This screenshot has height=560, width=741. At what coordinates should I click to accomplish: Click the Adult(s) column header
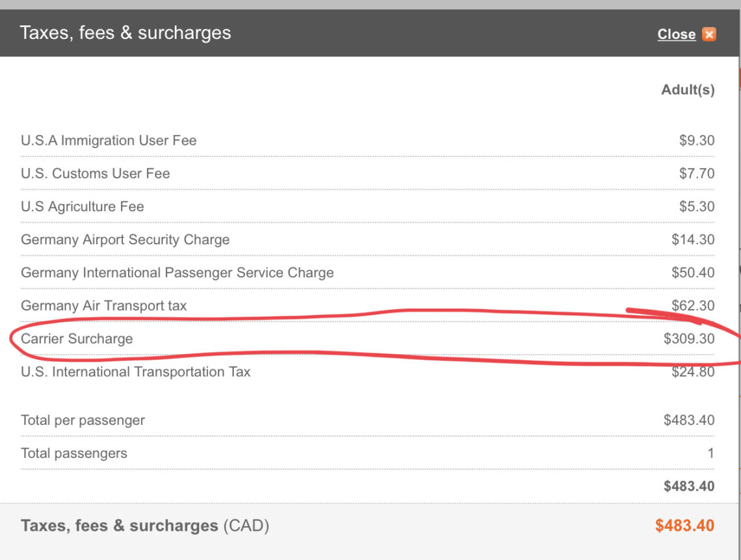(x=687, y=90)
